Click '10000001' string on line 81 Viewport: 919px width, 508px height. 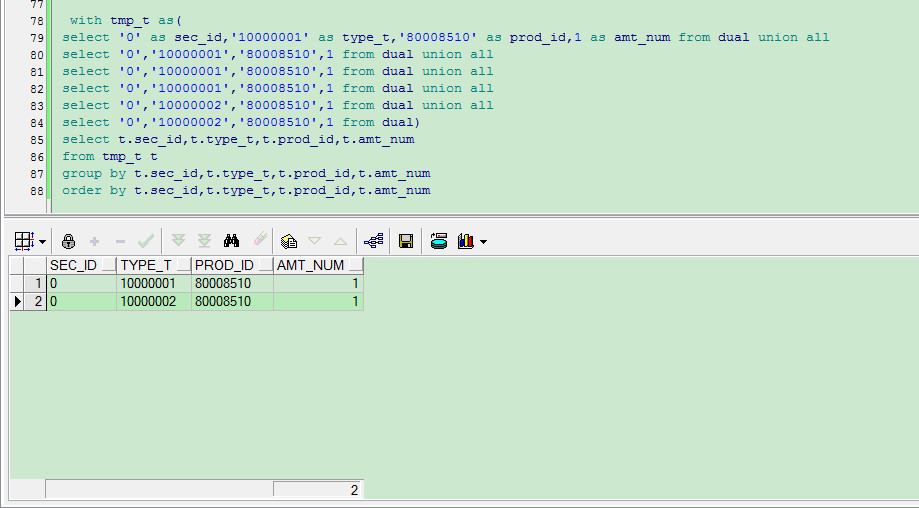[193, 71]
